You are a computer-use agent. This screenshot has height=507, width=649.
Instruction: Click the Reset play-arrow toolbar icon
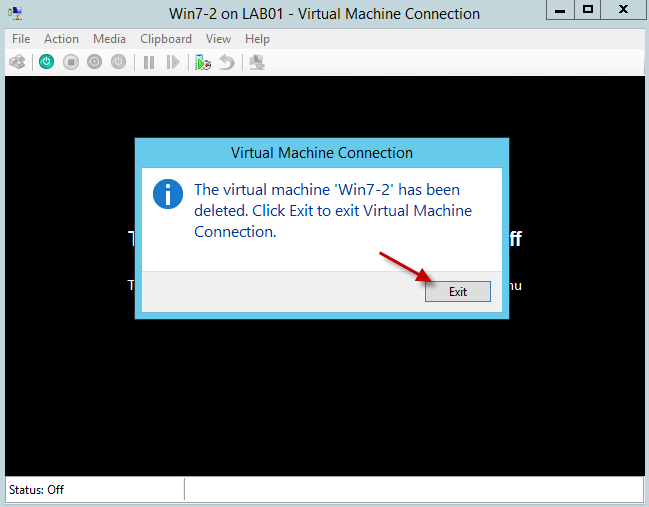[x=173, y=62]
